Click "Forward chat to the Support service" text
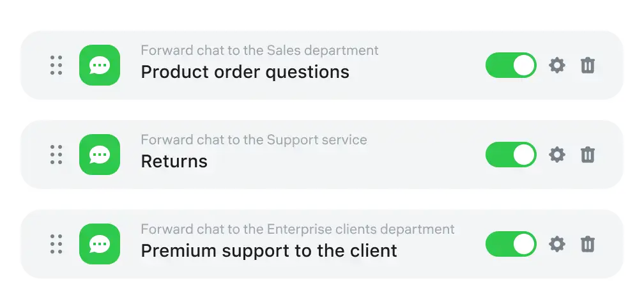The width and height of the screenshot is (644, 304). click(x=254, y=140)
